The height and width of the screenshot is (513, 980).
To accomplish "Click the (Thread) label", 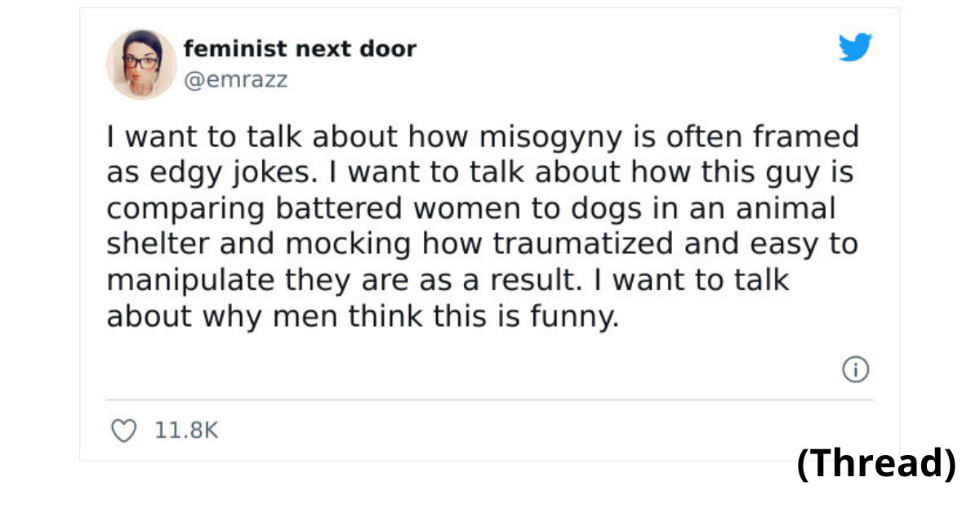I will pyautogui.click(x=875, y=467).
